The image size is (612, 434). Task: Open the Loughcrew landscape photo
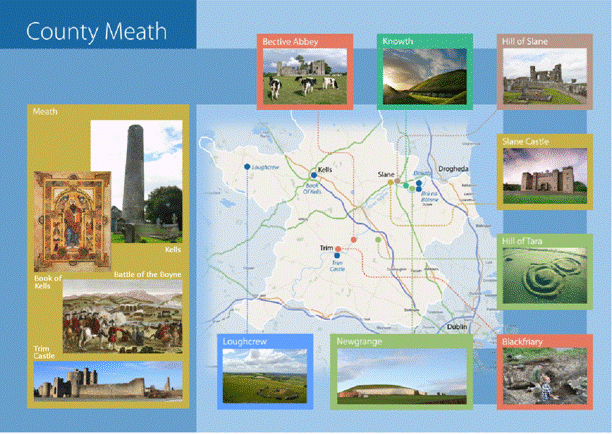point(266,376)
